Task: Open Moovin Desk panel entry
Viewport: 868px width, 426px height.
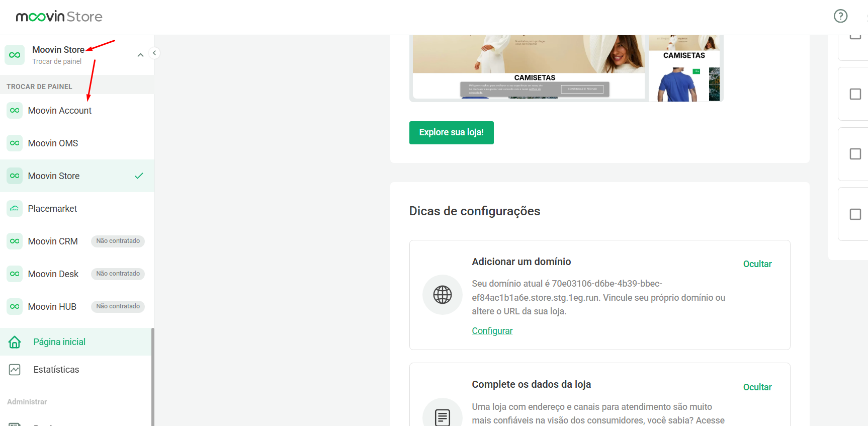Action: coord(77,274)
